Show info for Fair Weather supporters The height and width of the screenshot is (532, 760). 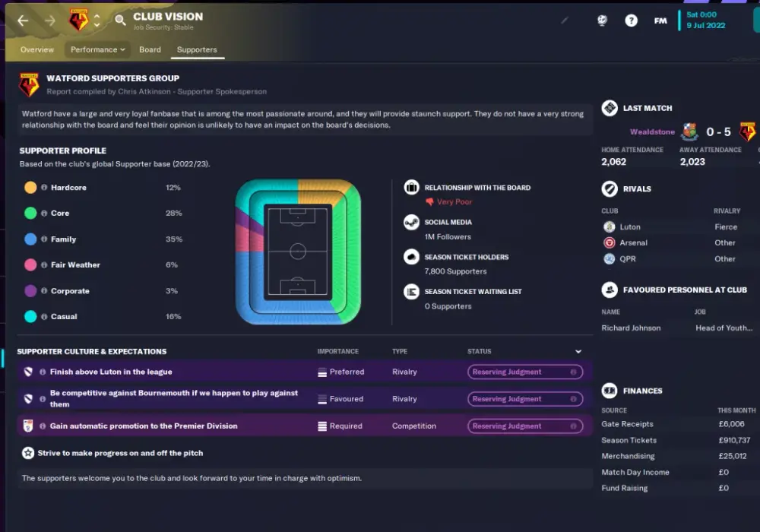point(44,265)
